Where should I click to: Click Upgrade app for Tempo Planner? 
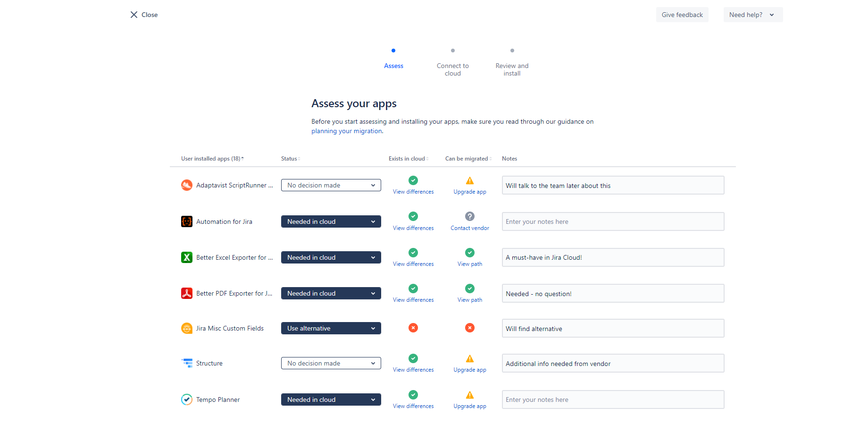470,406
